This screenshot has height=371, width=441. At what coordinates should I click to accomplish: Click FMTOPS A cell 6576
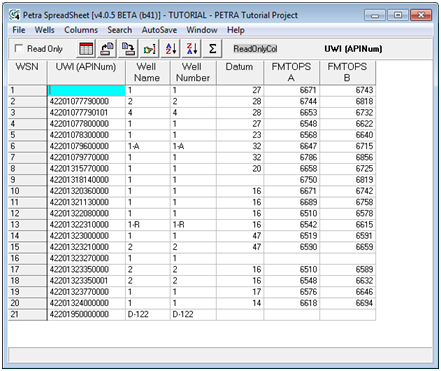click(x=292, y=292)
